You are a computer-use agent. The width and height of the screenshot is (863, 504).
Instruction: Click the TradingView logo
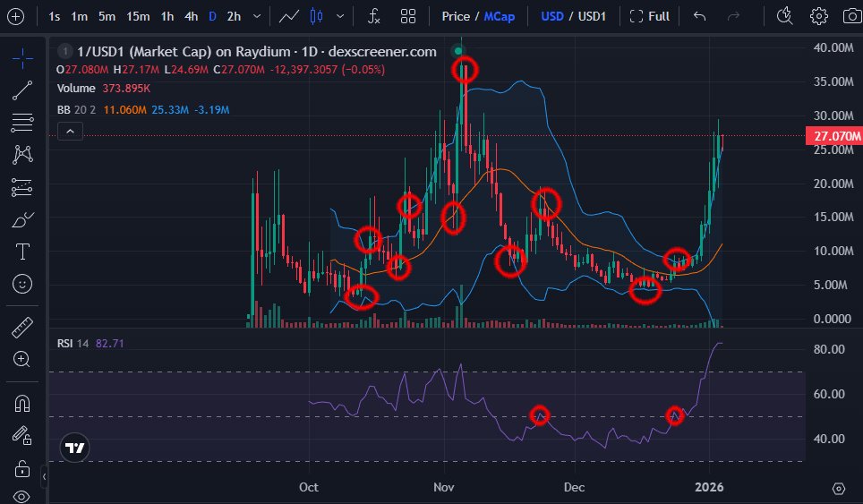(x=75, y=448)
